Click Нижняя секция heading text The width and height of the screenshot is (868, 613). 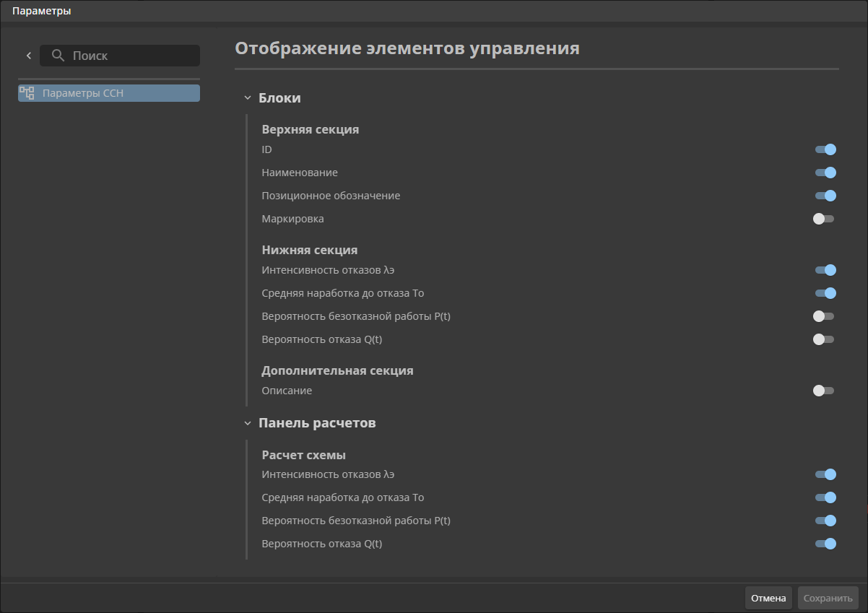[310, 251]
